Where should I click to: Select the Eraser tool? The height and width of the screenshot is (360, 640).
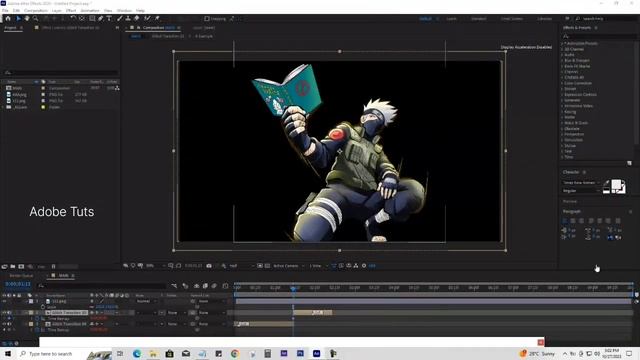tap(137, 18)
